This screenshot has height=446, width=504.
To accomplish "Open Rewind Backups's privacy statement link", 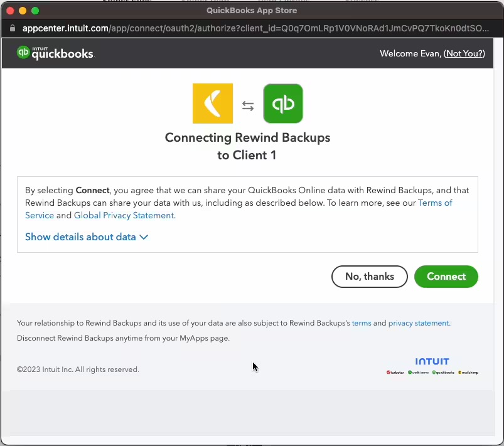I will tap(419, 323).
